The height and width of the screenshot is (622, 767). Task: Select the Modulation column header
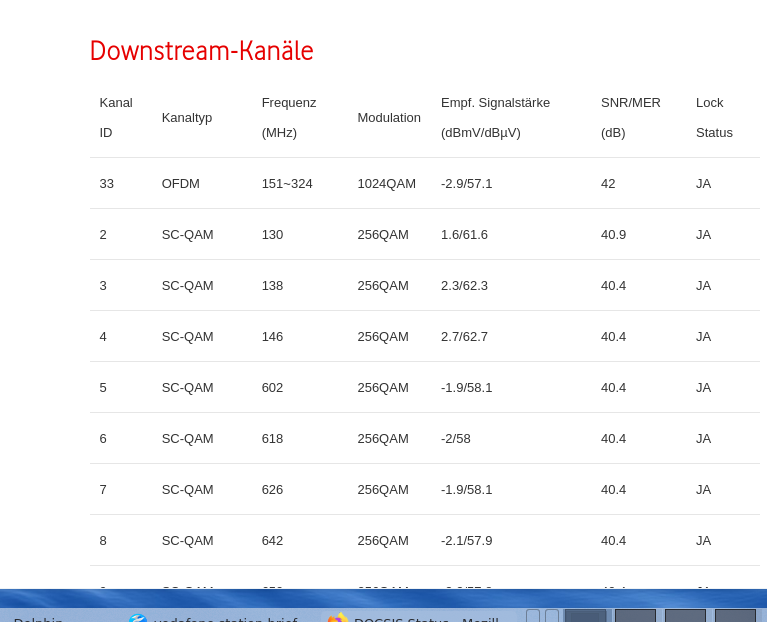coord(389,118)
